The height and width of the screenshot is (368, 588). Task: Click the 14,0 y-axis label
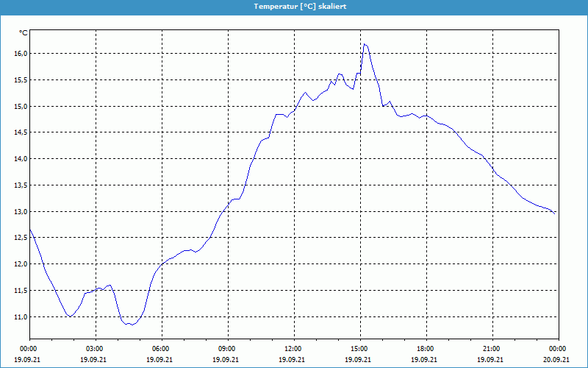coord(19,159)
